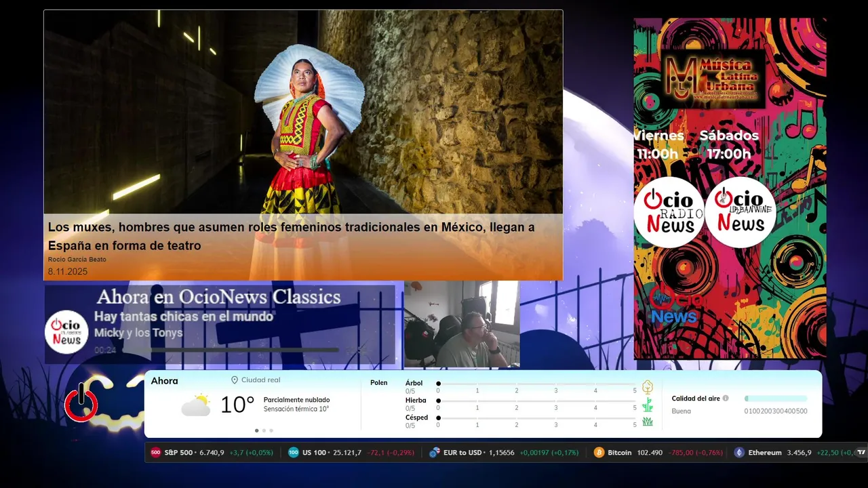Open the Calidad del aire info icon
This screenshot has width=868, height=488.
point(726,399)
